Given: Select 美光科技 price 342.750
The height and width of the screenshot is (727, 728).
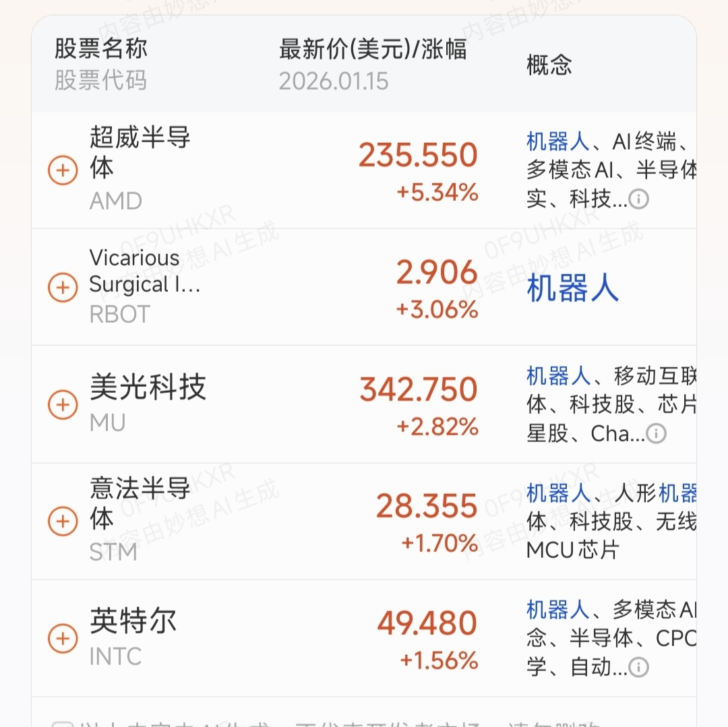Looking at the screenshot, I should tap(419, 389).
